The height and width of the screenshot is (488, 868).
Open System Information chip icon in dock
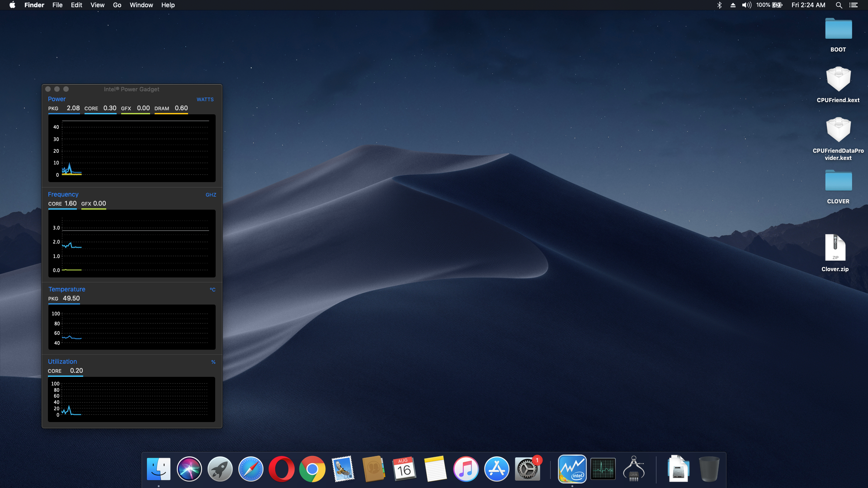click(633, 469)
